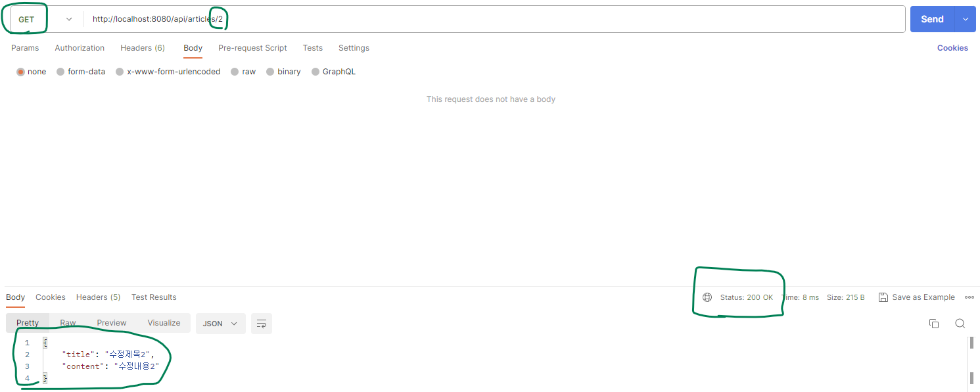Open the Send button arrow menu
This screenshot has height=392, width=980.
(x=965, y=19)
